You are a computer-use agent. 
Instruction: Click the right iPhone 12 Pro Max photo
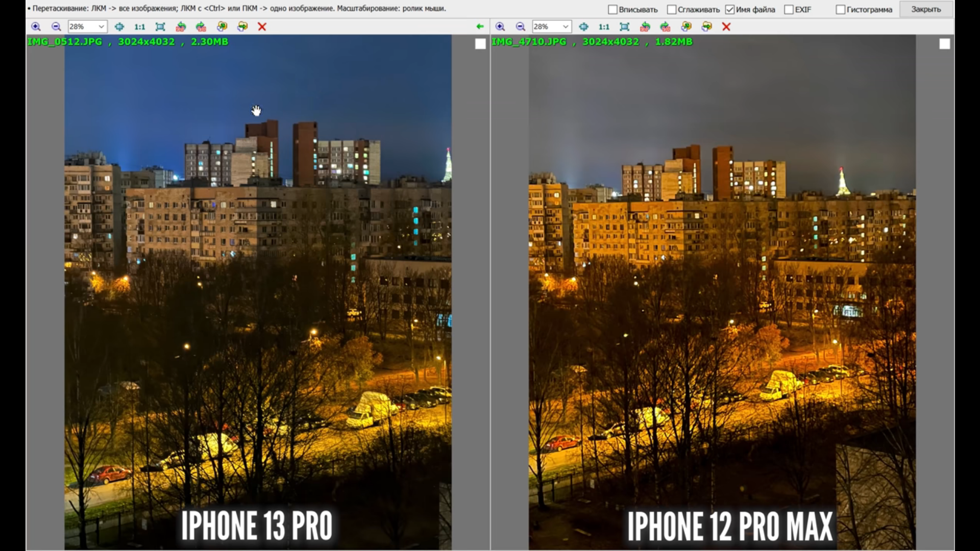click(x=722, y=292)
